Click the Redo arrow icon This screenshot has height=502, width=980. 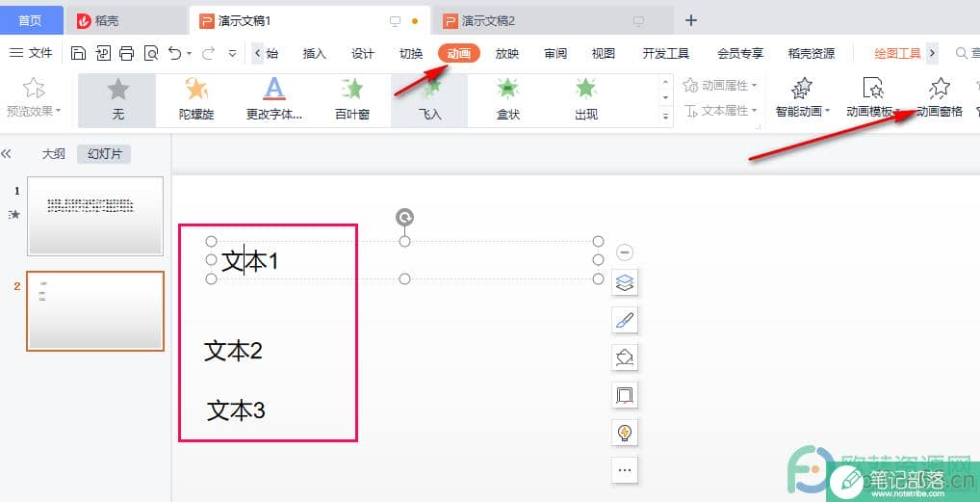[x=209, y=53]
